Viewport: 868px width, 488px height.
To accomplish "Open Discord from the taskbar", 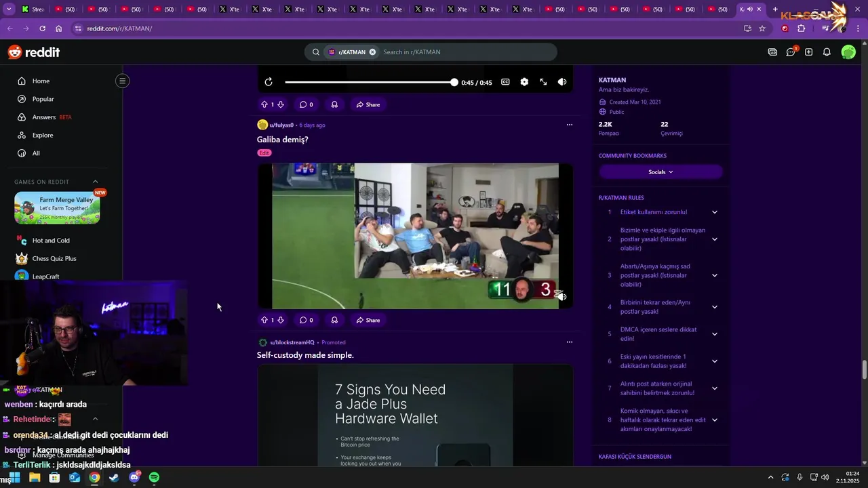I will coord(134,478).
